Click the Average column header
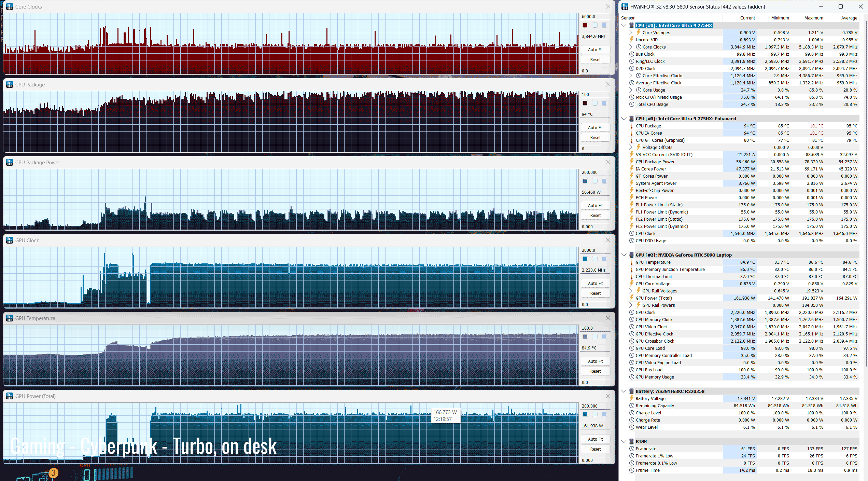 (849, 18)
